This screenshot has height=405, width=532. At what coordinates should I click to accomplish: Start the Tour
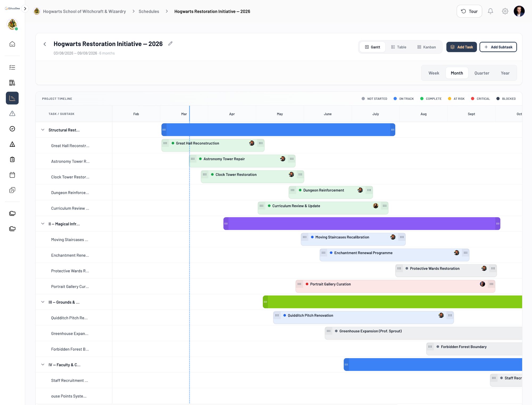pos(469,11)
